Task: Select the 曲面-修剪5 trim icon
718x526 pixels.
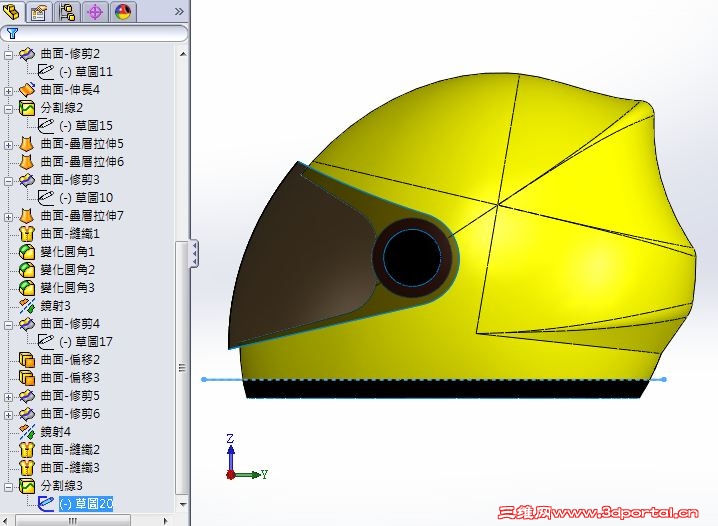Action: point(27,396)
